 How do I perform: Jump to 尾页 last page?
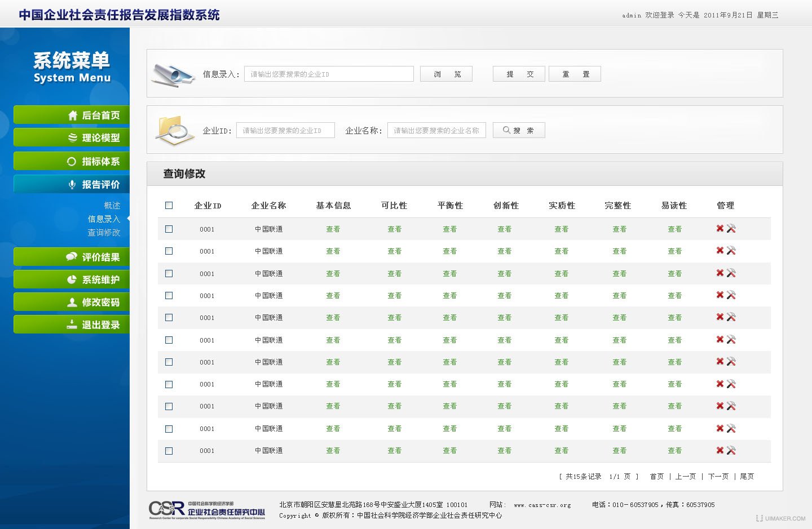click(747, 477)
